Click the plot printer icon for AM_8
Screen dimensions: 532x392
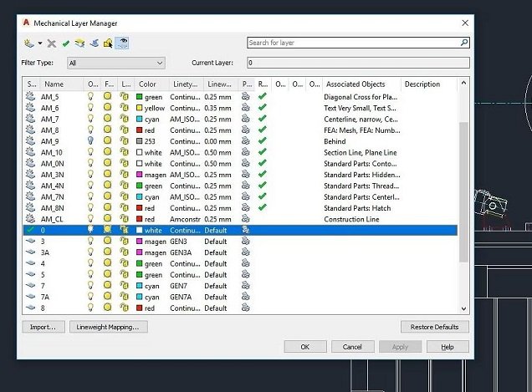(x=246, y=130)
